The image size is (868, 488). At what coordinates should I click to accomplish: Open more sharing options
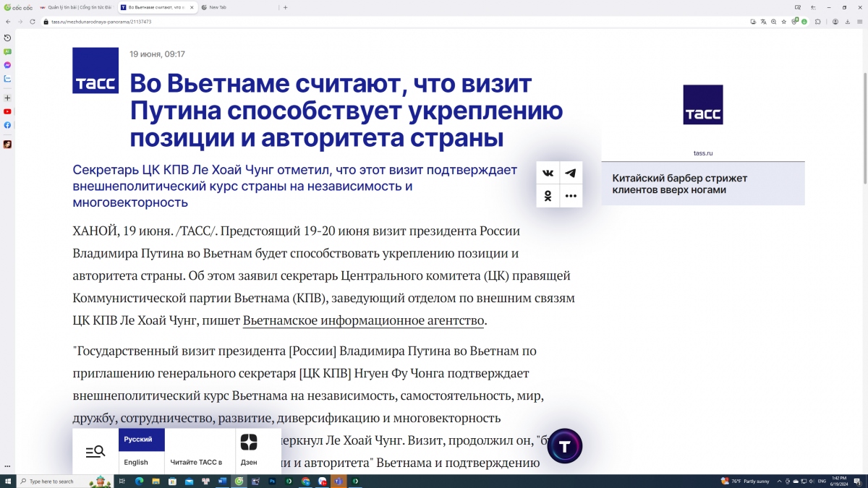click(571, 195)
